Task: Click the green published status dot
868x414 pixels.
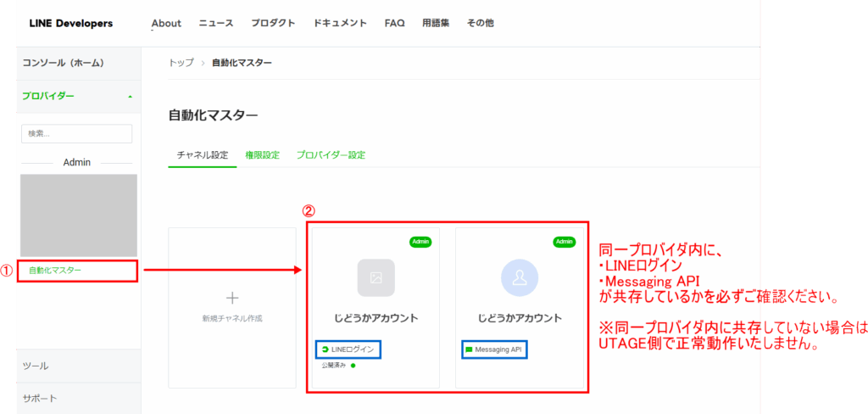Action: click(x=353, y=366)
